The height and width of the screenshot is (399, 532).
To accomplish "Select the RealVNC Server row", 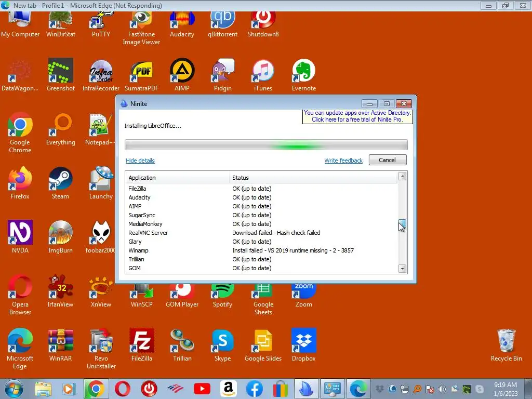I will tap(261, 233).
